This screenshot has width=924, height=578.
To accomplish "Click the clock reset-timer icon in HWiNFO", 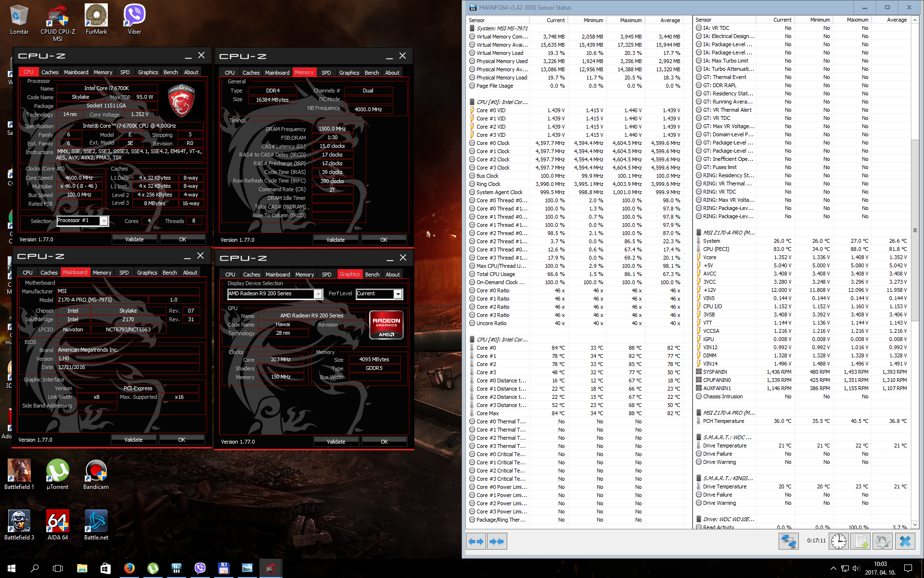I will pyautogui.click(x=838, y=541).
